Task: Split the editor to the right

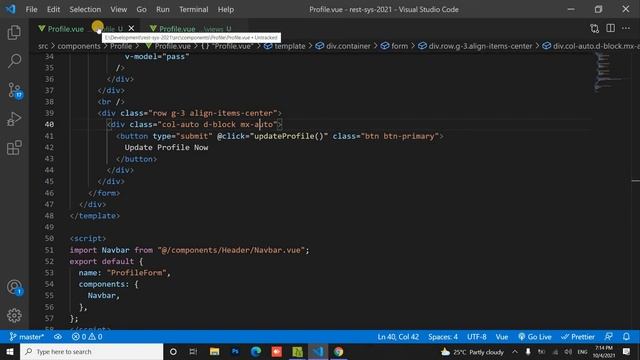Action: tap(611, 28)
